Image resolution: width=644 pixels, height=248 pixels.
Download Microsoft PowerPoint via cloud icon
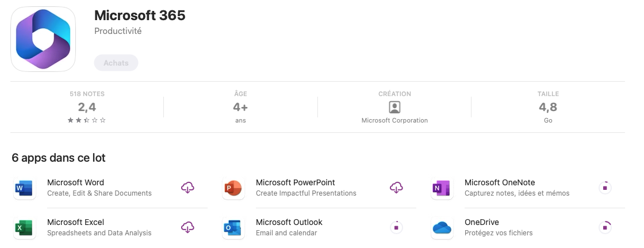(x=396, y=188)
